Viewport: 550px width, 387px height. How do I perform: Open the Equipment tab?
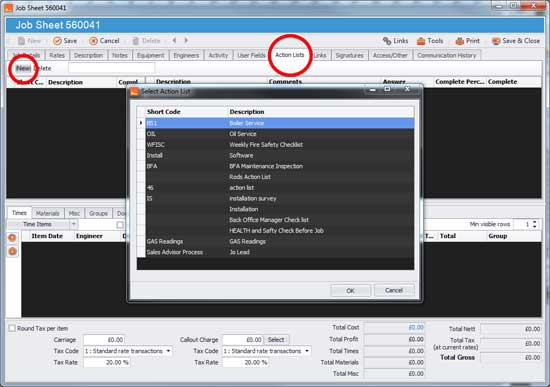pyautogui.click(x=150, y=55)
